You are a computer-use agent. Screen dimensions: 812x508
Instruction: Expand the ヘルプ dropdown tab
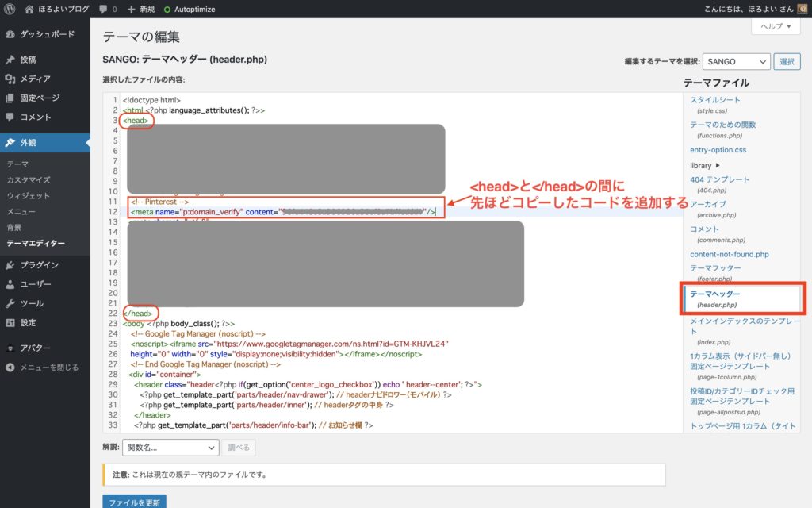click(x=776, y=26)
